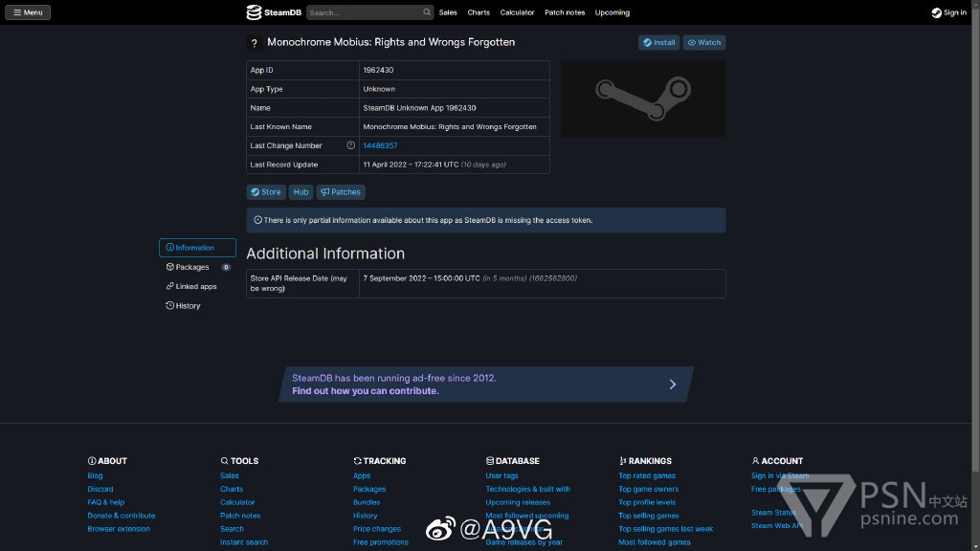Open the Upcoming nav item

[612, 12]
